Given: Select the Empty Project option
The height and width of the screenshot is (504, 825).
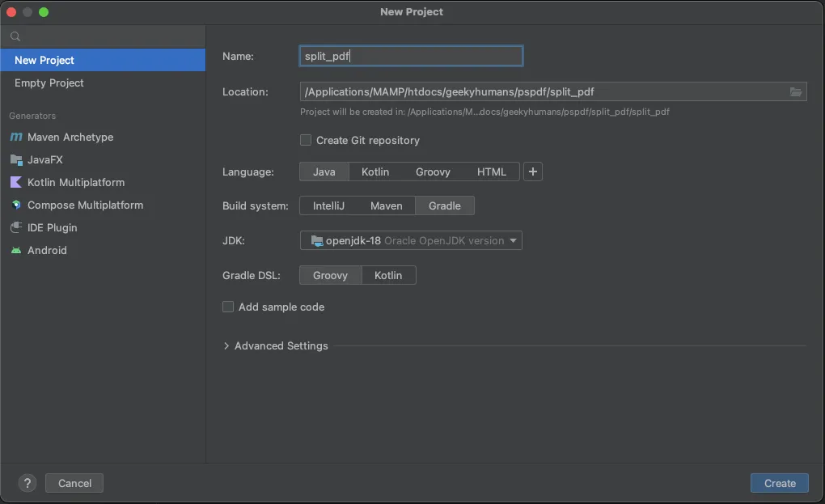Looking at the screenshot, I should 47,83.
